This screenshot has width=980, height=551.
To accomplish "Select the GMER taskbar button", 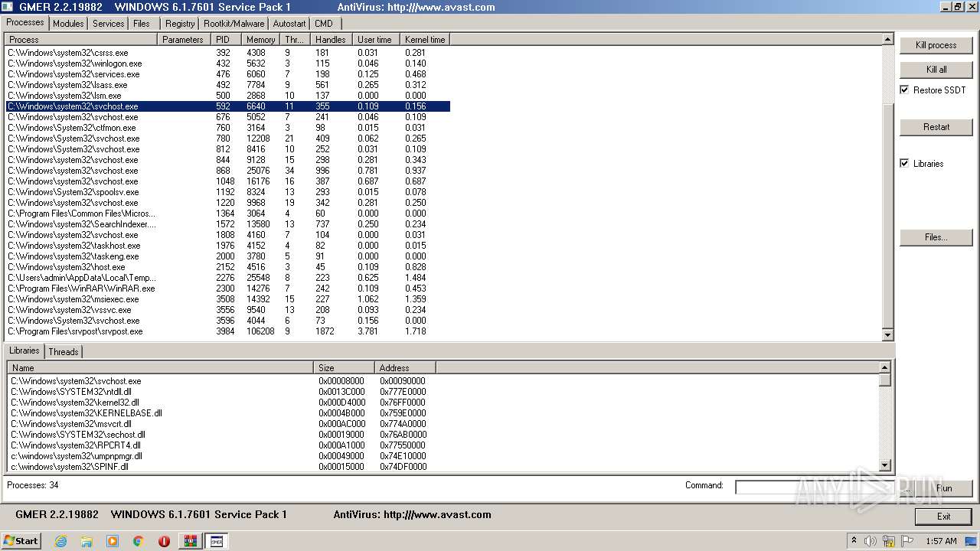I will tap(217, 541).
